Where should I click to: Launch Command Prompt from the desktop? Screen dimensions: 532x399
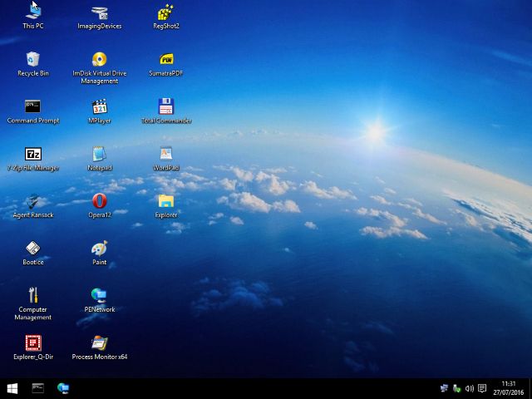pyautogui.click(x=33, y=107)
